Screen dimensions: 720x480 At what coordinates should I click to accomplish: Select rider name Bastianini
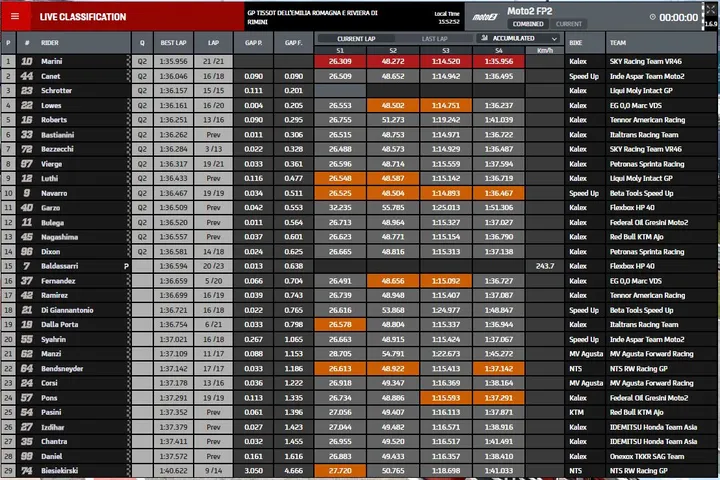57,135
